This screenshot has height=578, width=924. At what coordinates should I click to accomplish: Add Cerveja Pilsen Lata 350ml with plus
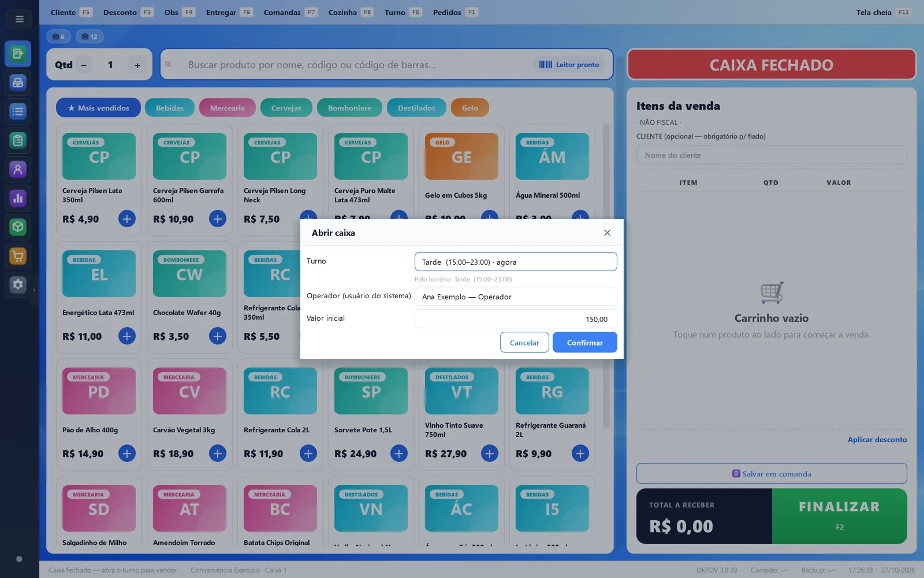click(x=127, y=219)
